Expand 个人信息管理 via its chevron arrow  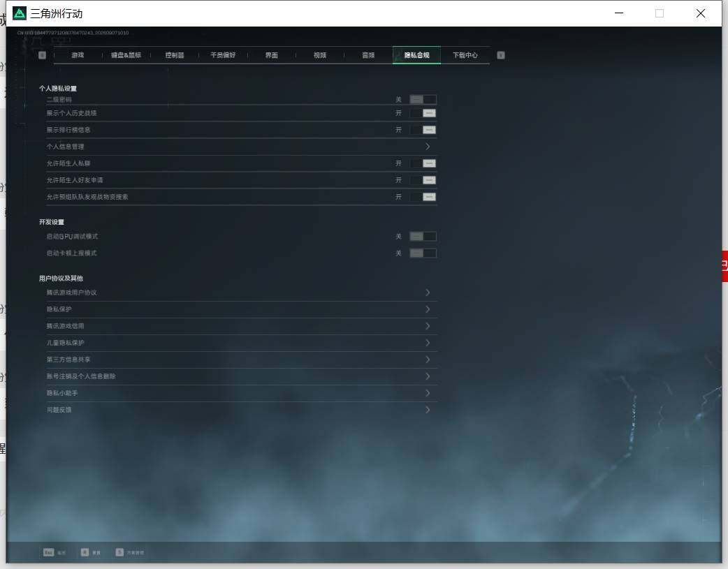coord(428,147)
